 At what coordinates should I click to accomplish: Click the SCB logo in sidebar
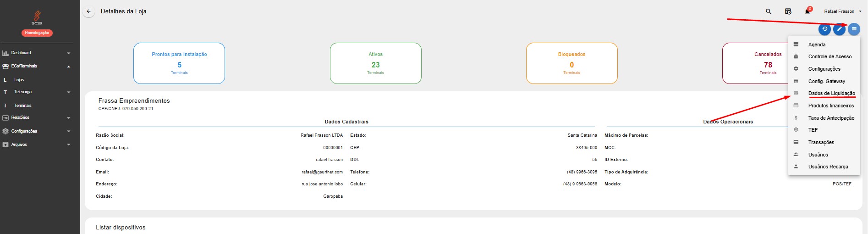point(37,18)
